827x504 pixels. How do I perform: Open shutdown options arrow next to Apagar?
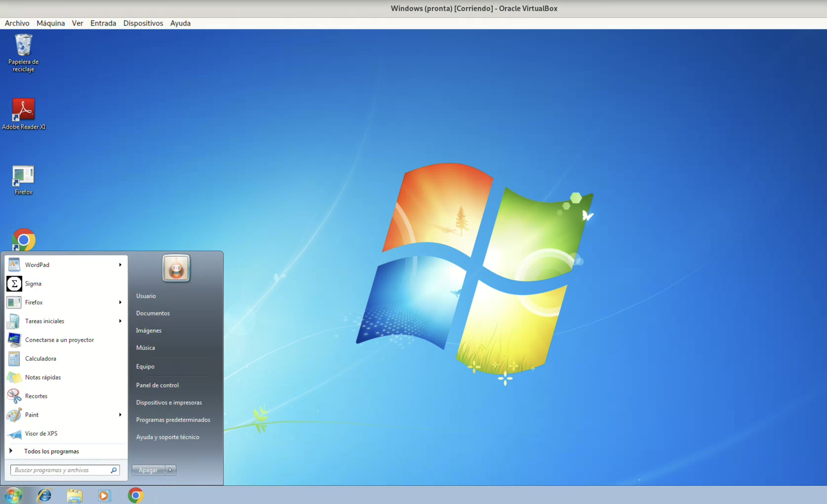click(x=170, y=470)
